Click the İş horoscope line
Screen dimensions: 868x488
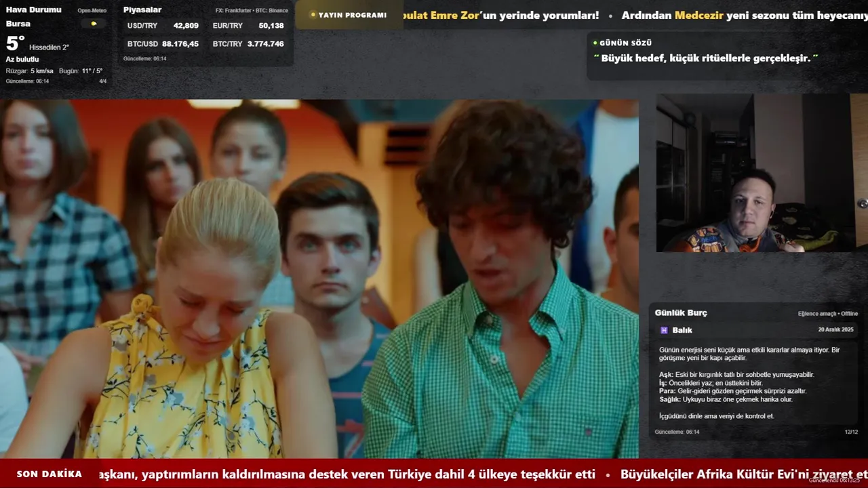tap(711, 383)
